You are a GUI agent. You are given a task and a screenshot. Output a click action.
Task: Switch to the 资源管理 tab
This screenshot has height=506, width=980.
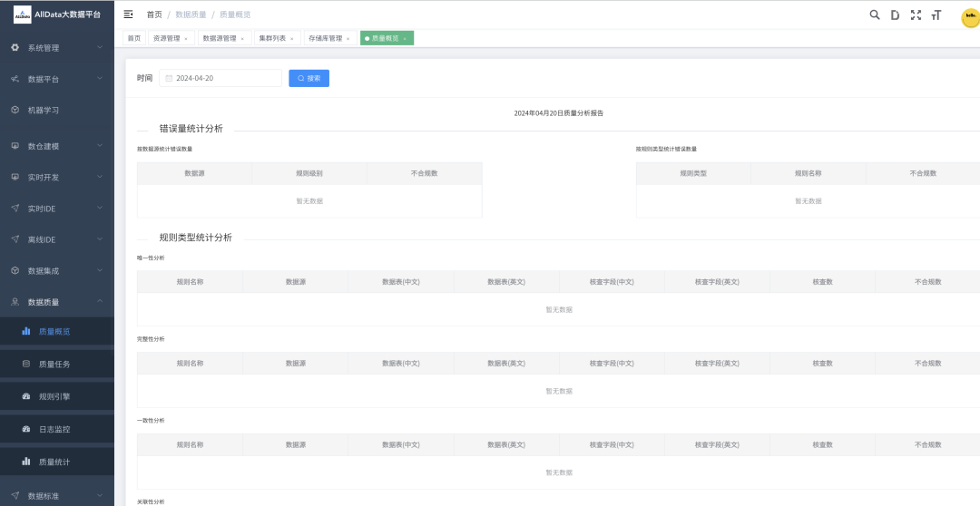coord(166,38)
